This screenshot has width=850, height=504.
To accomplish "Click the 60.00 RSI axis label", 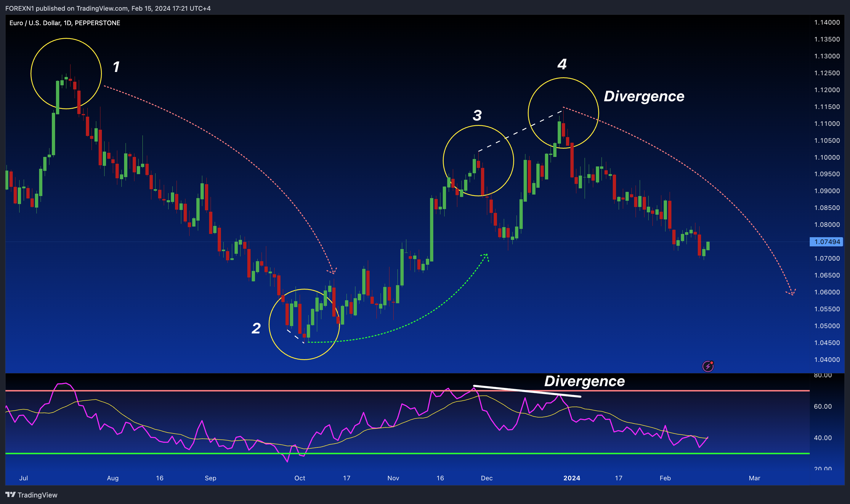I will point(823,407).
